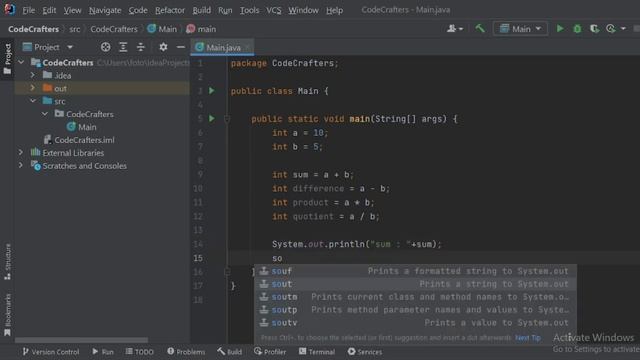Click the IntelliJ IDEA application logo
This screenshot has width=640, height=360.
click(9, 9)
